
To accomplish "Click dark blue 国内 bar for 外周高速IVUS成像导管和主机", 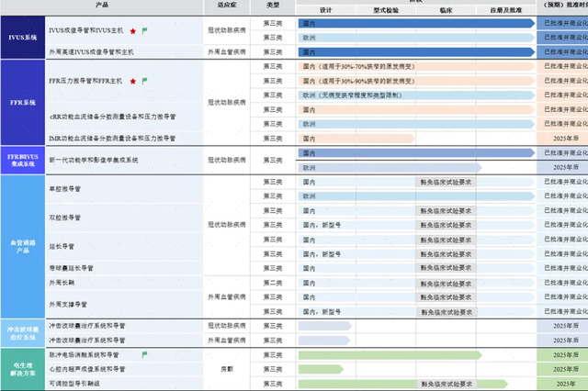I will [416, 52].
